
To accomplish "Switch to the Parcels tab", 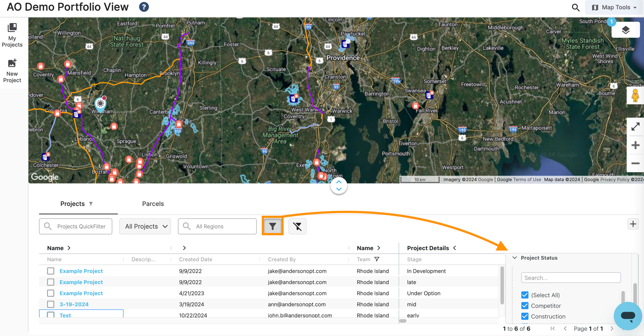I will [x=153, y=204].
